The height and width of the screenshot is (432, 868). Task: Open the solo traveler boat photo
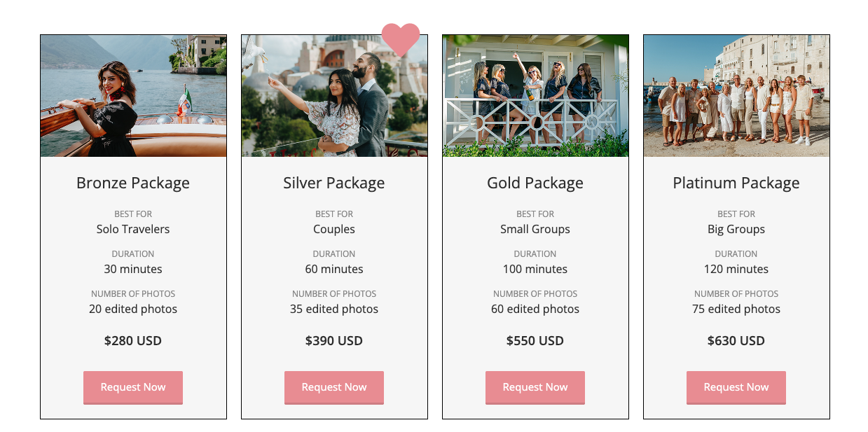click(x=133, y=96)
